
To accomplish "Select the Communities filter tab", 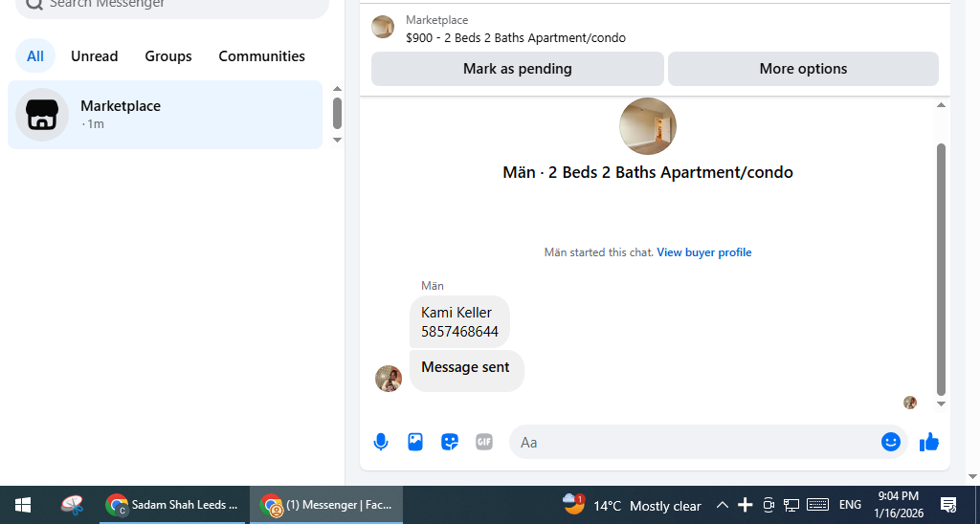I will [x=262, y=56].
